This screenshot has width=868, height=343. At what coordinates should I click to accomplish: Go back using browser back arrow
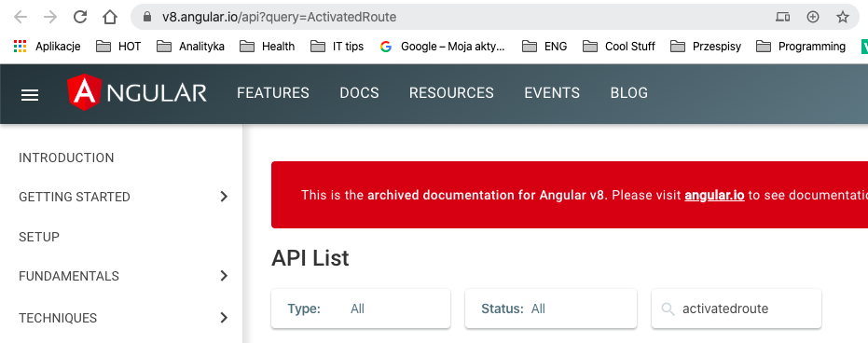coord(21,17)
